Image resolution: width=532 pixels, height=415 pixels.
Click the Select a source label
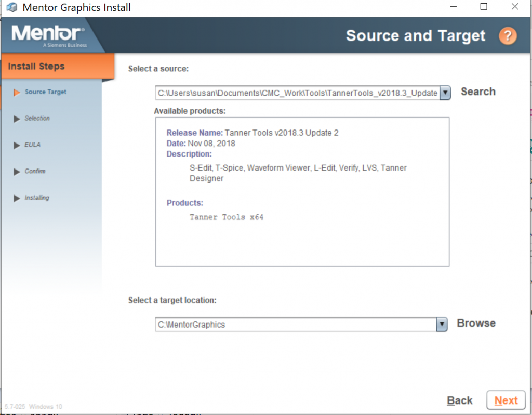click(x=158, y=69)
